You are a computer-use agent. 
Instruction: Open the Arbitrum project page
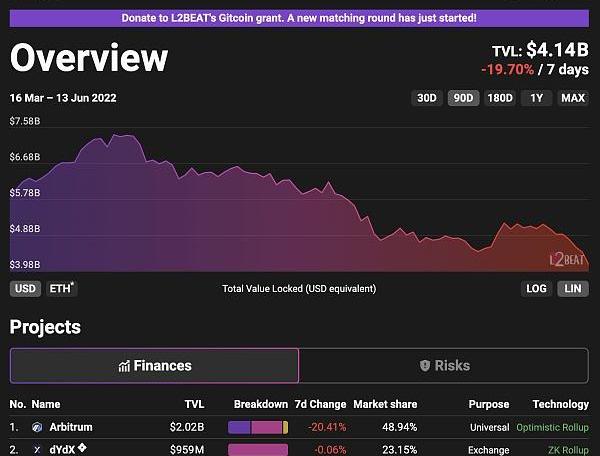[71, 427]
